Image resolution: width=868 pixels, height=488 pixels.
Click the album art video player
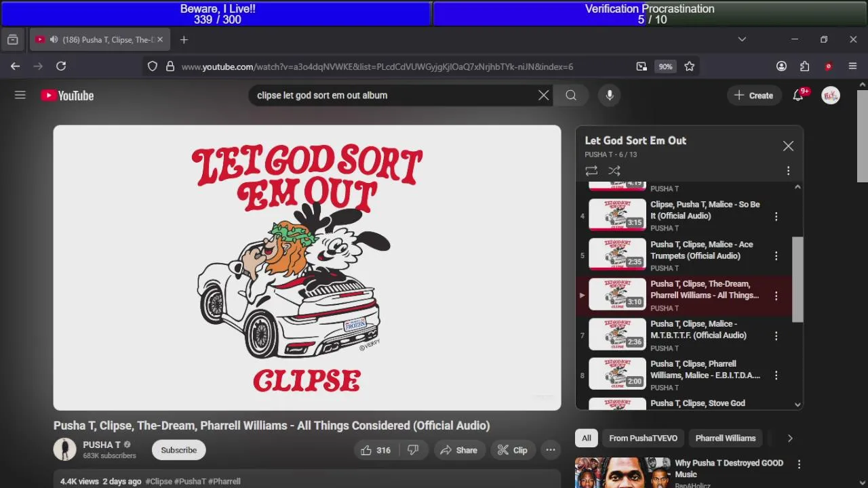tap(307, 268)
